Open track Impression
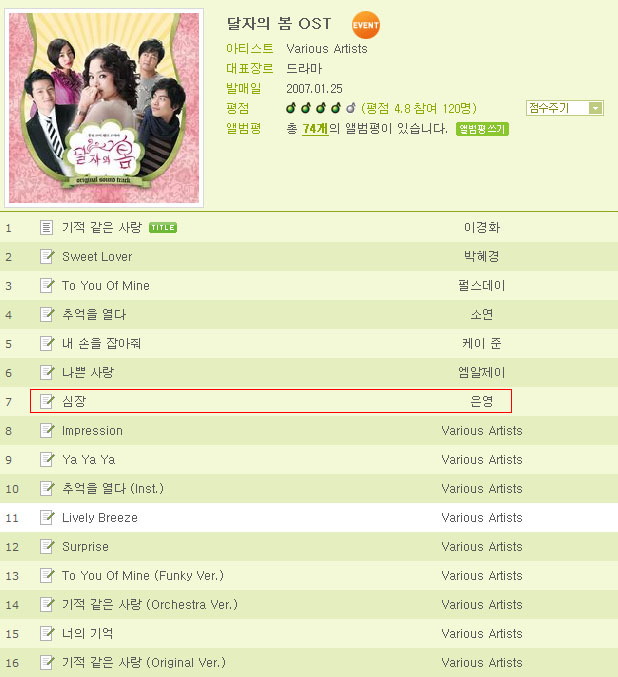The width and height of the screenshot is (618, 677). [x=92, y=430]
